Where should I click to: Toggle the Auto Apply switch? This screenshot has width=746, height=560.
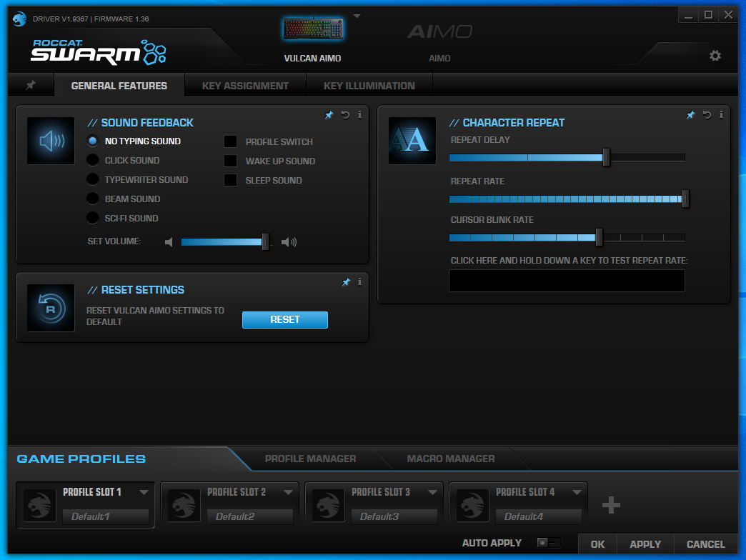point(549,543)
